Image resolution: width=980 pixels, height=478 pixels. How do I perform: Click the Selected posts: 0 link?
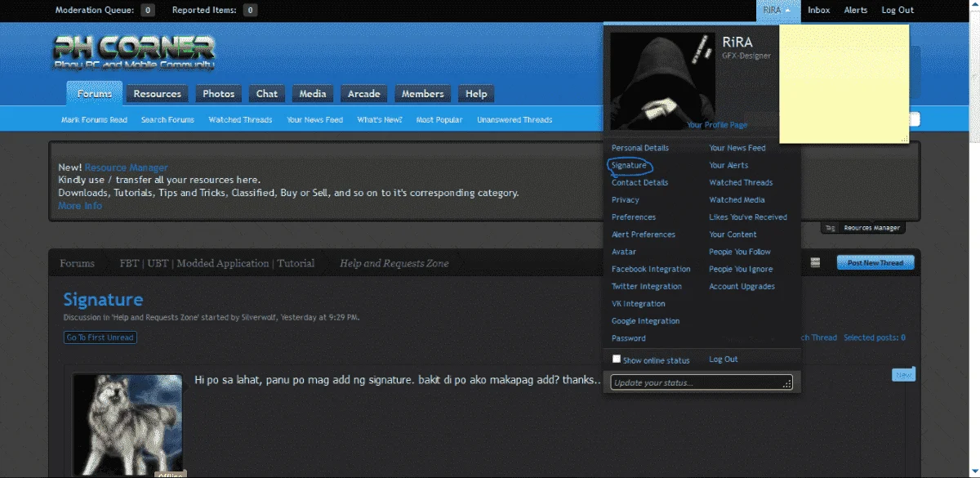point(875,337)
